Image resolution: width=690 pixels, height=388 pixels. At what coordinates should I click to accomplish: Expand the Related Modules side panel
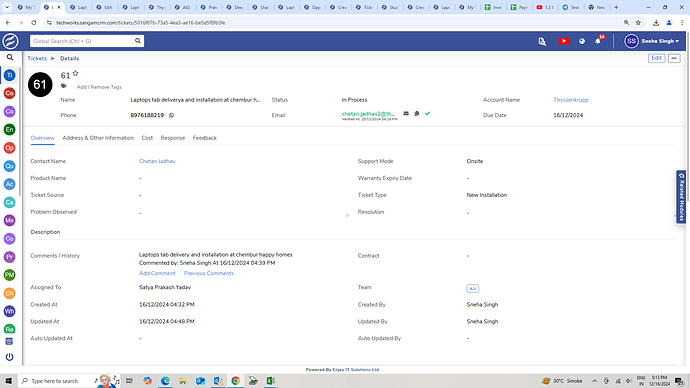pos(681,197)
